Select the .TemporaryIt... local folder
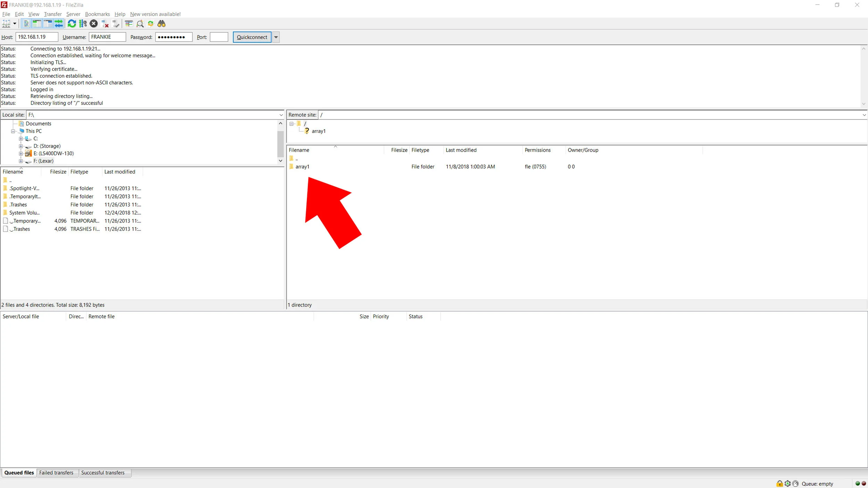Viewport: 868px width, 488px height. pos(25,196)
